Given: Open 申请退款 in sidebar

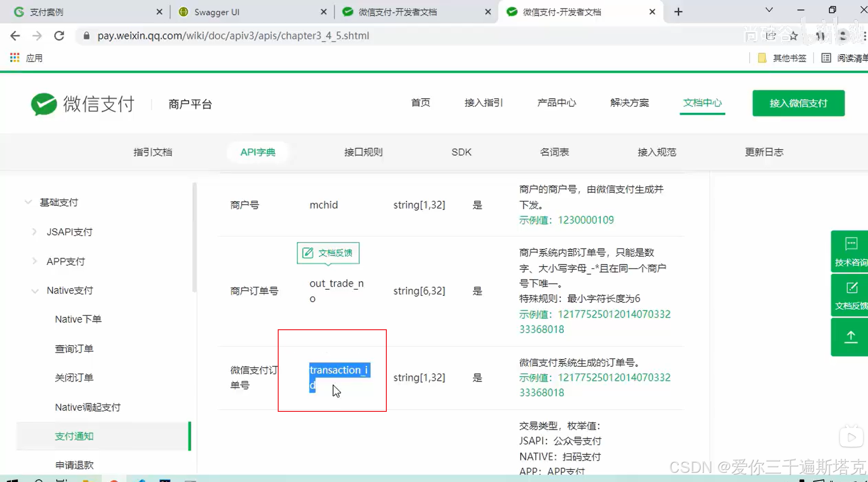Looking at the screenshot, I should pyautogui.click(x=74, y=465).
